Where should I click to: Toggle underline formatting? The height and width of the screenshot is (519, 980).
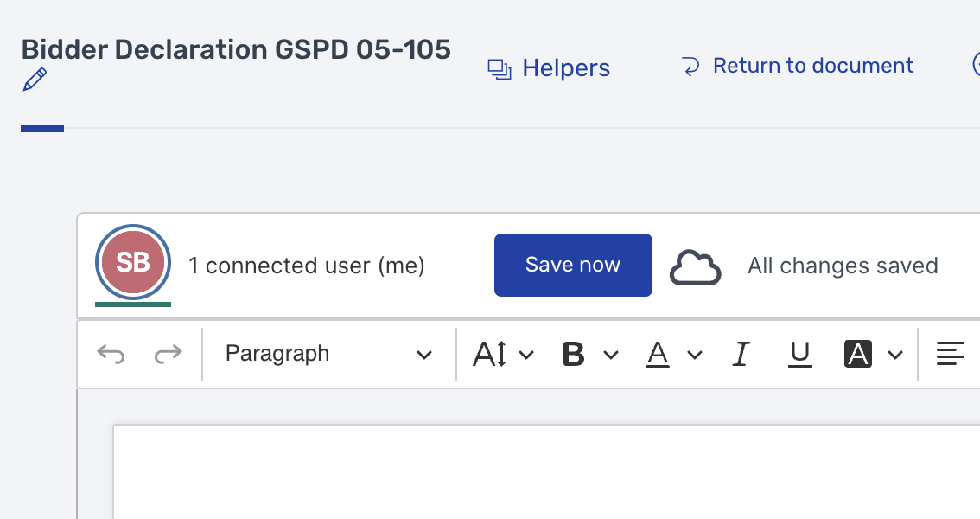pyautogui.click(x=800, y=355)
